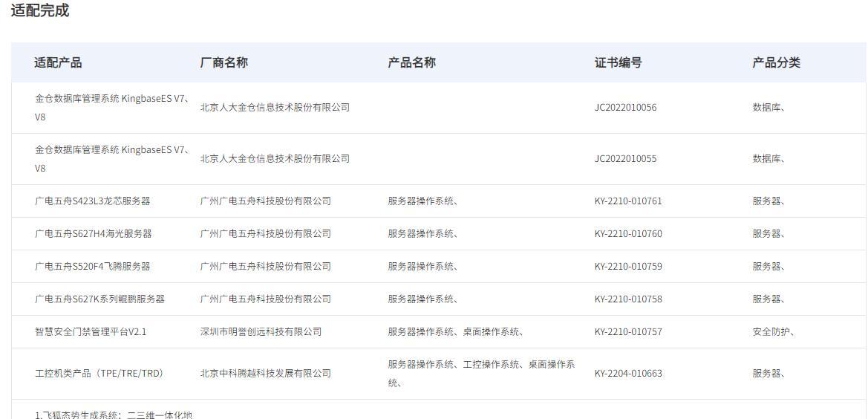Click 广州广电五舟 vendor in KY-2210-010759 row

266,266
